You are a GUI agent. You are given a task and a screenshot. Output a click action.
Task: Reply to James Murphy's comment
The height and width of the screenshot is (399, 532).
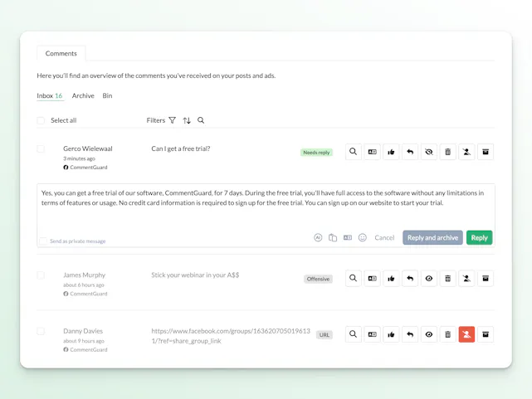410,279
